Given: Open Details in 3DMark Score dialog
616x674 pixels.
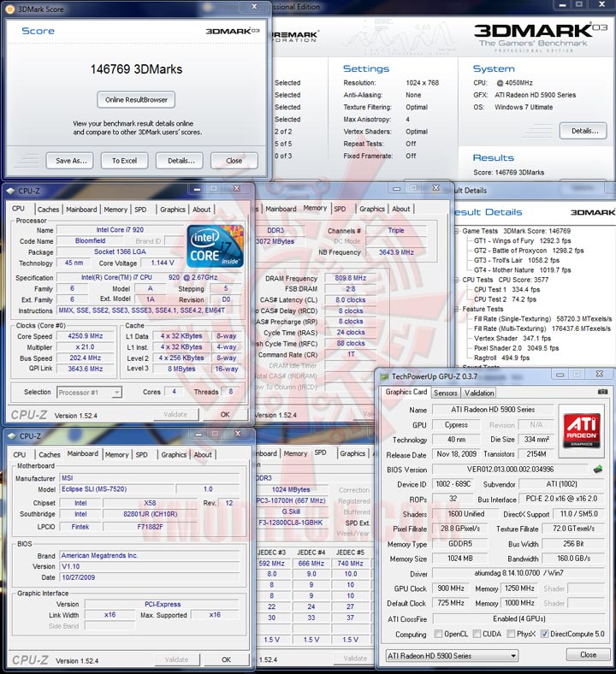Looking at the screenshot, I should click(x=181, y=161).
